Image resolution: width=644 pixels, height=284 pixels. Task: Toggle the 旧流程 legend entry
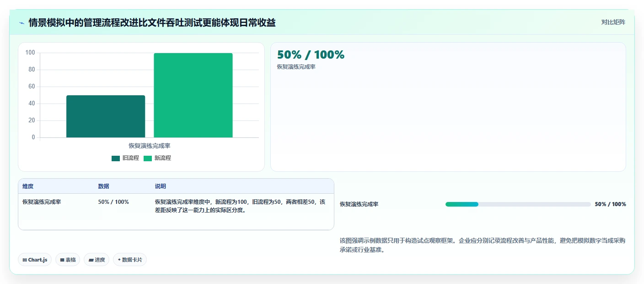pos(125,158)
